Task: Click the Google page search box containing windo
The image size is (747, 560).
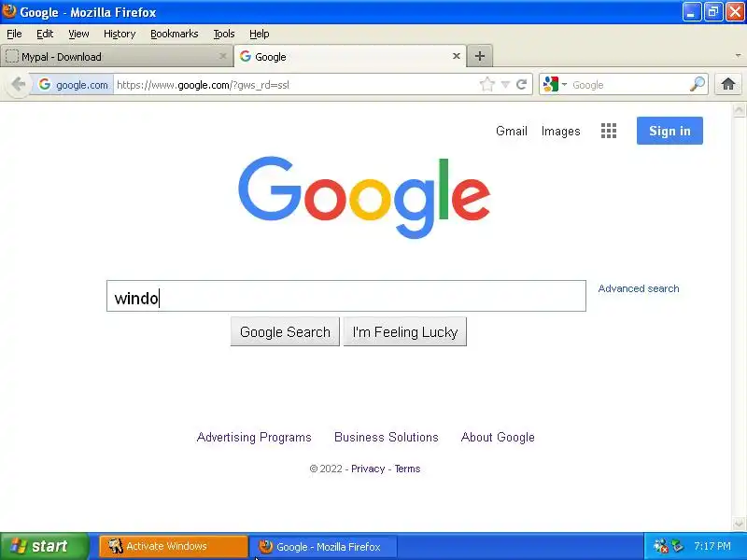Action: (x=346, y=296)
